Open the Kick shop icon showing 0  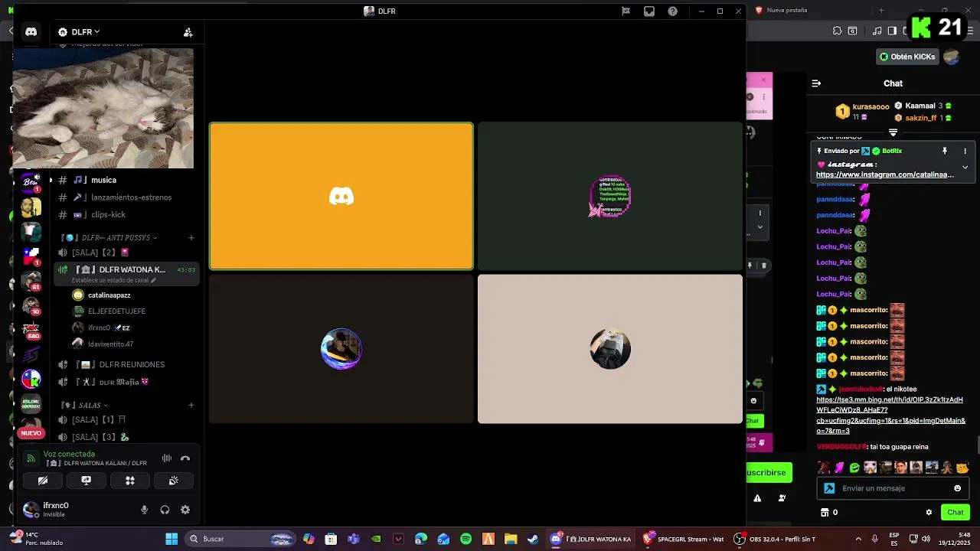pyautogui.click(x=828, y=512)
